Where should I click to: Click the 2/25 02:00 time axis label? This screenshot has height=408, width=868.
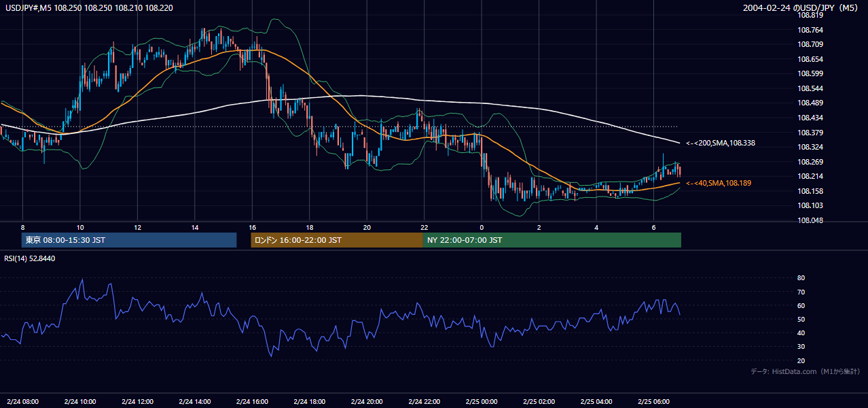click(x=539, y=402)
